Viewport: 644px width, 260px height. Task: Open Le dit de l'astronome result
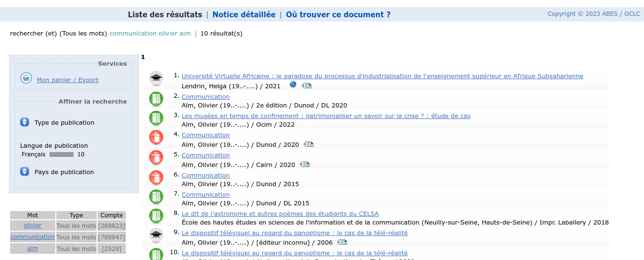tap(280, 213)
